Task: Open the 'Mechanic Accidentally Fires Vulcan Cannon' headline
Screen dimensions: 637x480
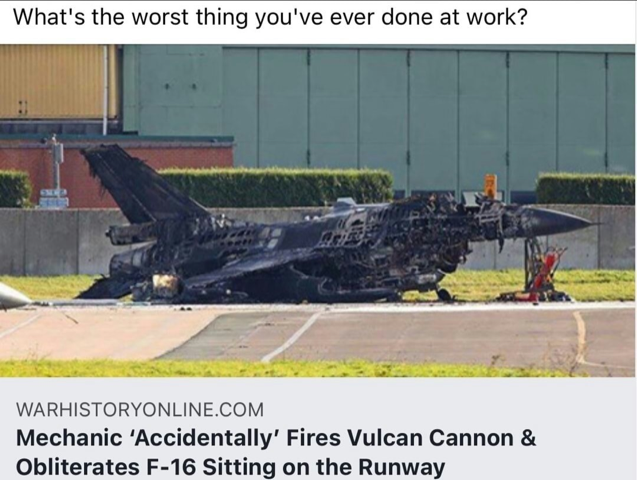Action: 276,452
